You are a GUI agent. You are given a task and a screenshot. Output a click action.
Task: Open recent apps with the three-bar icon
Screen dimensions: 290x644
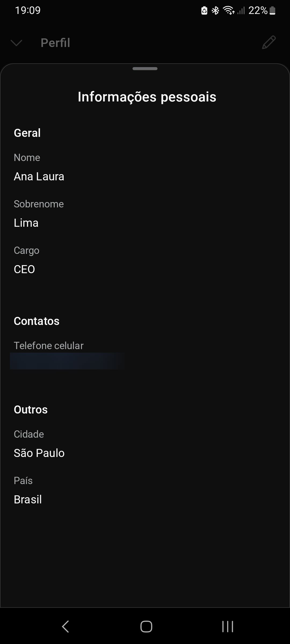pos(227,627)
